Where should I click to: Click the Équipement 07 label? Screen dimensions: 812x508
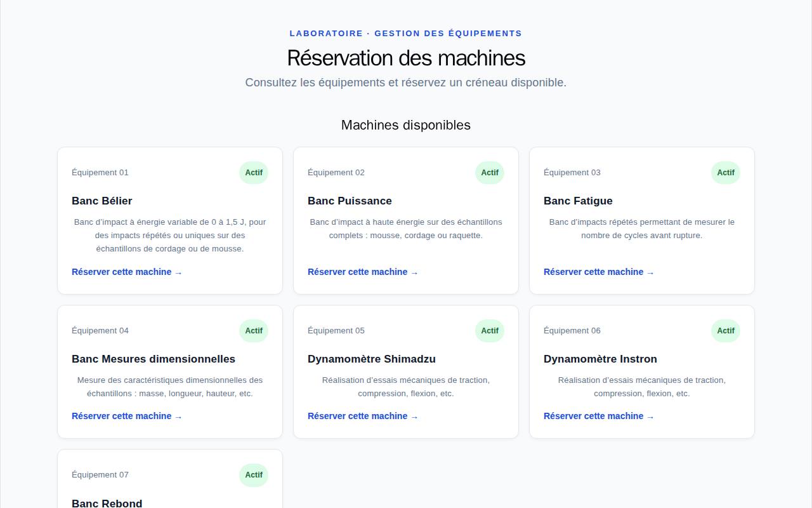100,475
